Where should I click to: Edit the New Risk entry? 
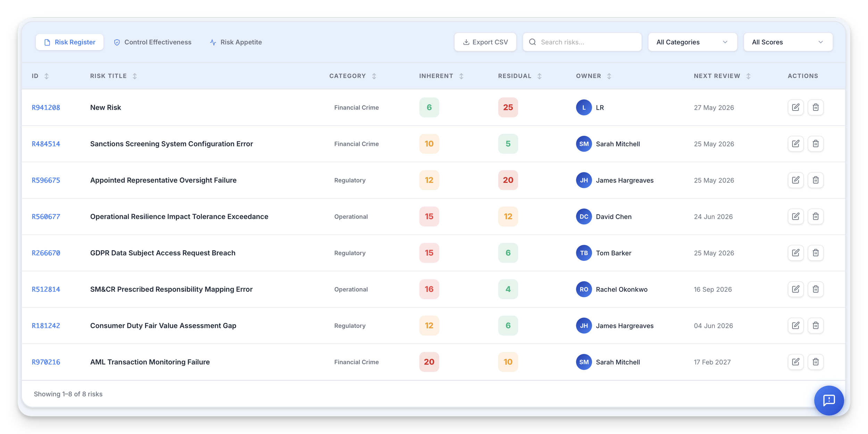[x=796, y=107]
